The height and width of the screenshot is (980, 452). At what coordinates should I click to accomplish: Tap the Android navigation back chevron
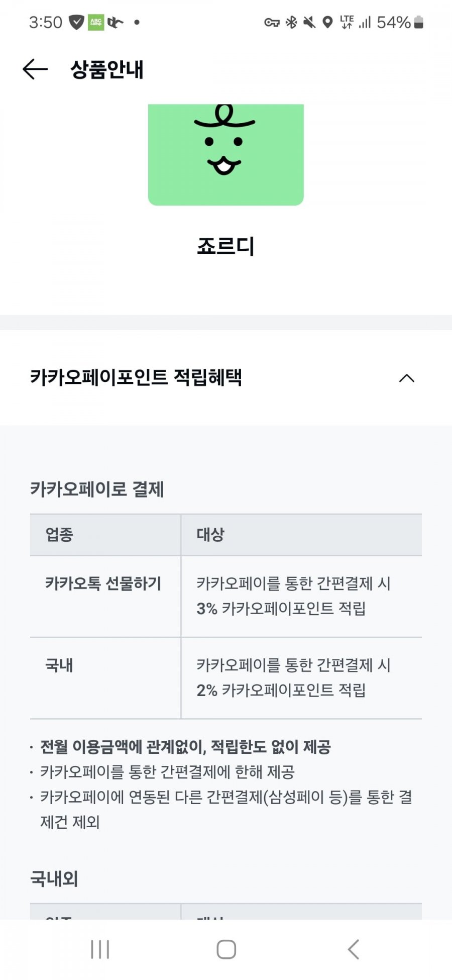coord(354,949)
